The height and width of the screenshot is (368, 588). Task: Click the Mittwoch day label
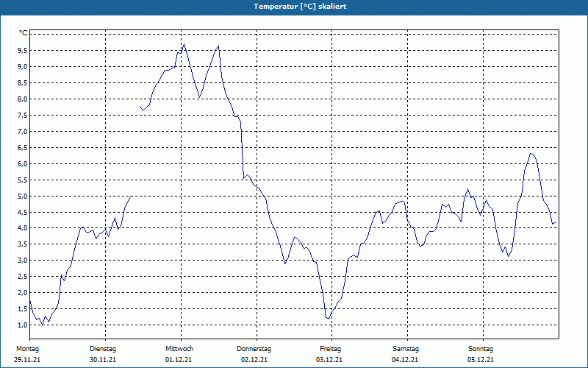click(179, 349)
